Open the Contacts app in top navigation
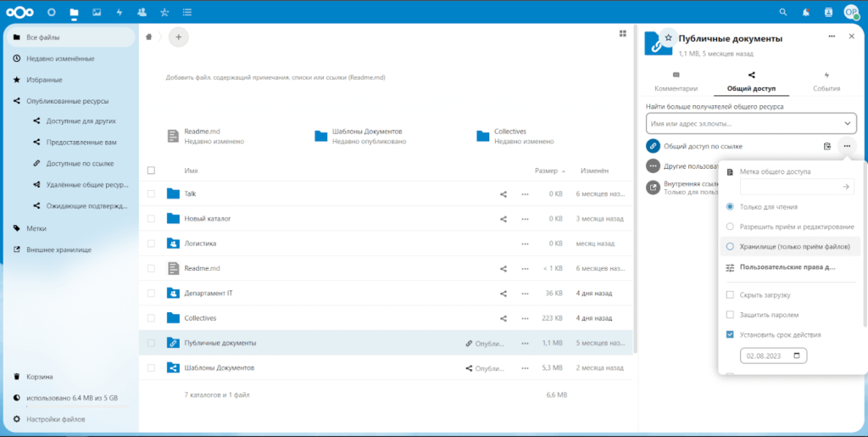This screenshot has height=437, width=868. coord(141,13)
